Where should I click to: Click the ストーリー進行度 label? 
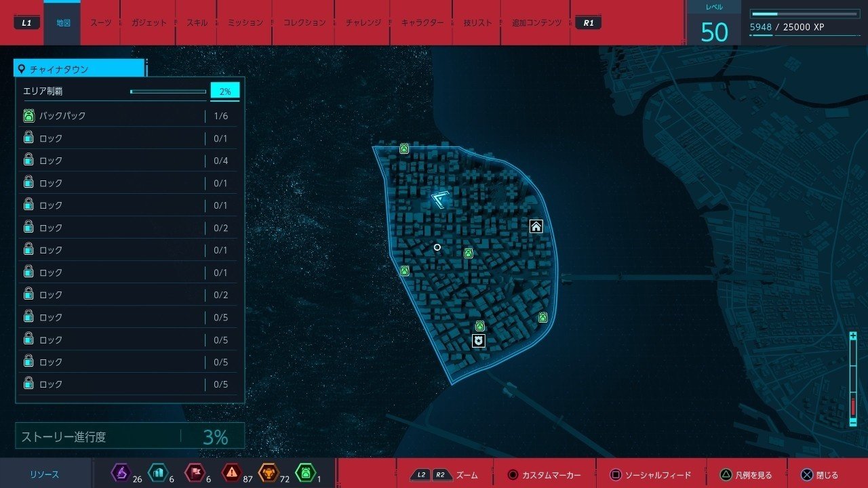pyautogui.click(x=64, y=437)
